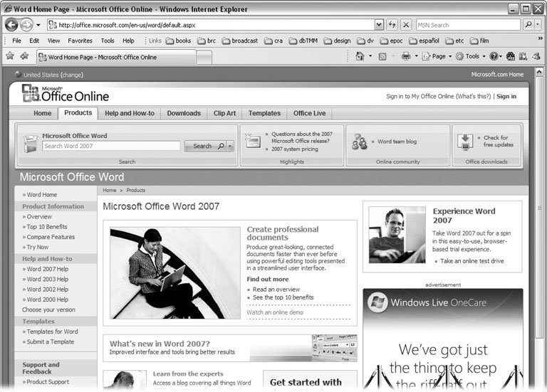Open the Check for free updates link

point(498,141)
